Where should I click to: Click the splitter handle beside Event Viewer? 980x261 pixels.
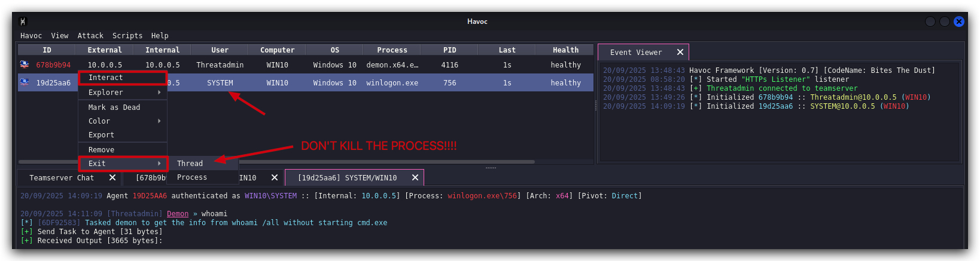[595, 106]
